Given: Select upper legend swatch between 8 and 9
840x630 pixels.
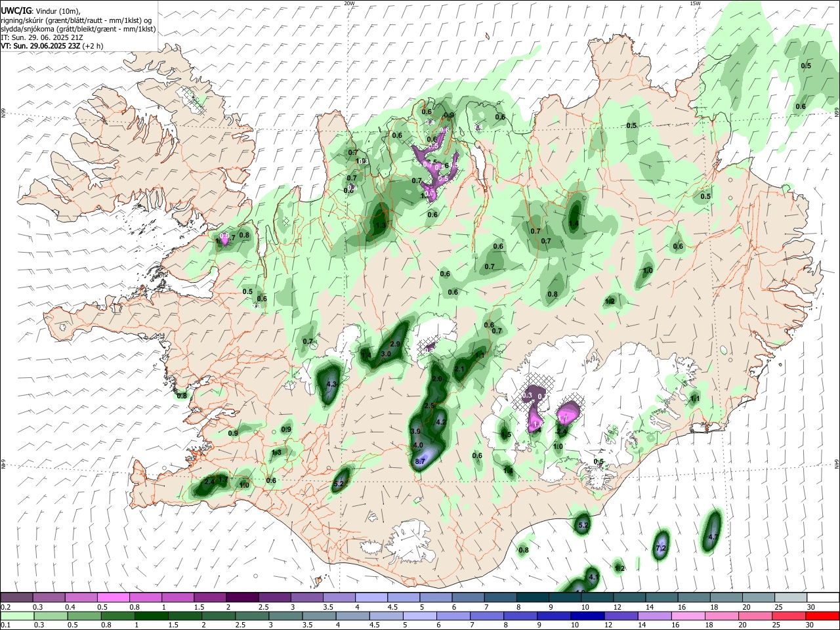Looking at the screenshot, I should (532, 597).
